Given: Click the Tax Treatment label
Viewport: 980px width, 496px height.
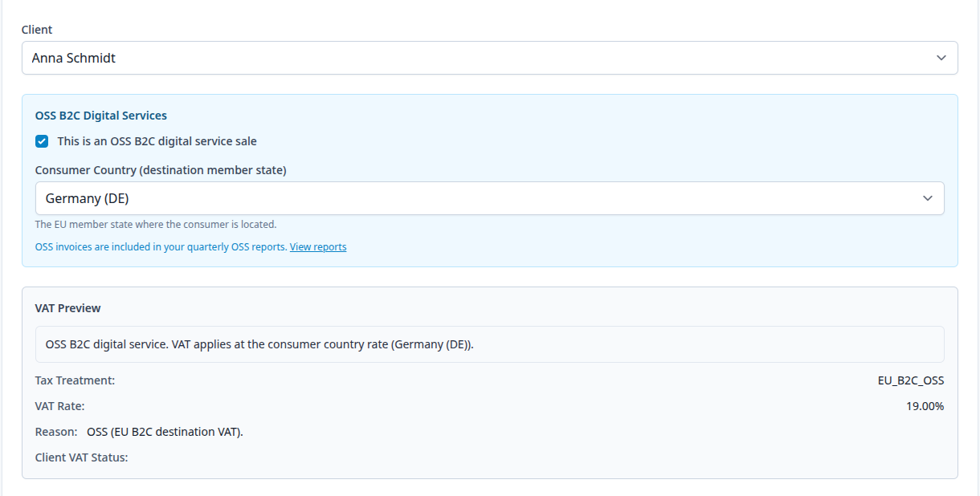Looking at the screenshot, I should (75, 380).
